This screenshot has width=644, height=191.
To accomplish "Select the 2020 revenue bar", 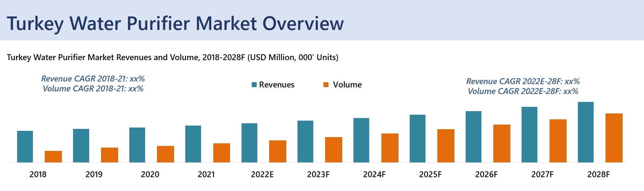I will 137,145.
